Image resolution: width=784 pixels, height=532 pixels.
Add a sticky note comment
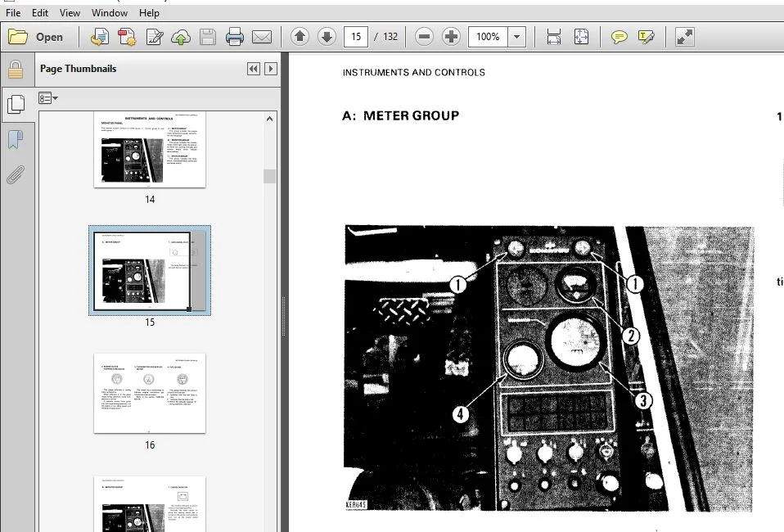click(x=619, y=37)
